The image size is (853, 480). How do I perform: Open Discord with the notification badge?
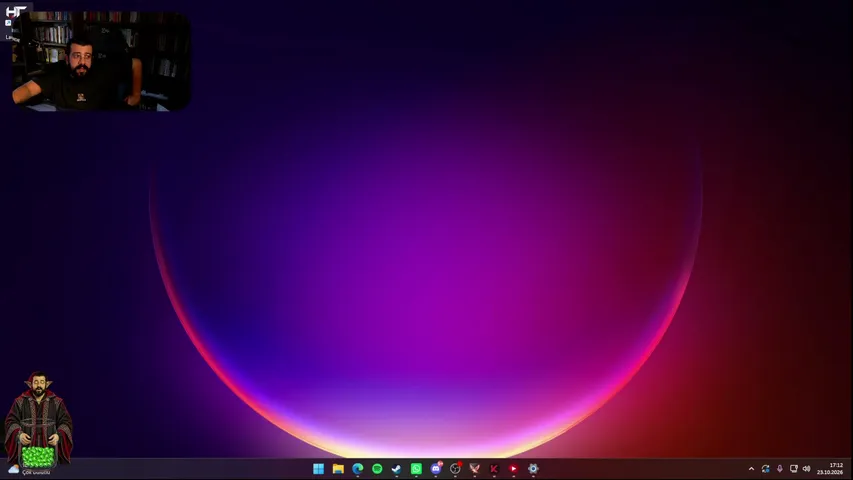click(436, 468)
